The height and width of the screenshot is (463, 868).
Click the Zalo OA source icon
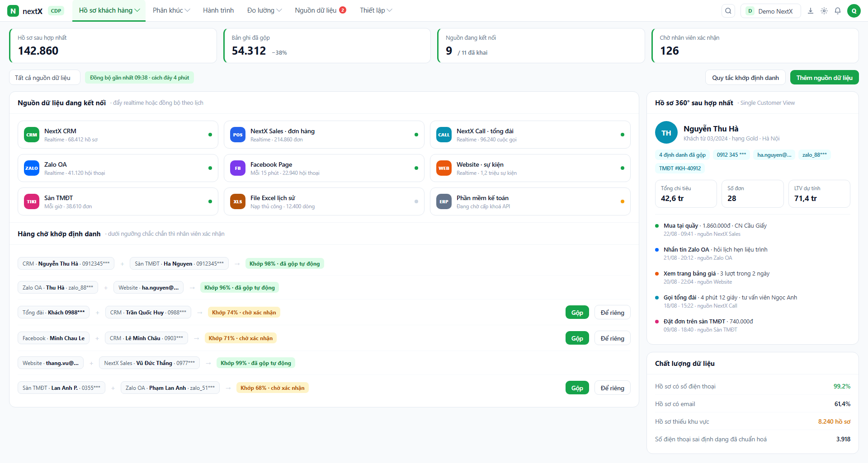tap(32, 168)
